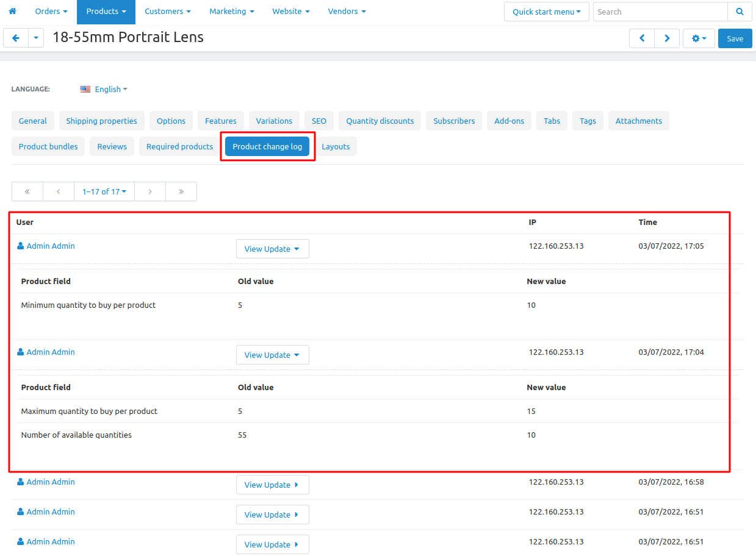Open the dropdown next to back arrow
Viewport: 756px width, 556px height.
coord(36,38)
